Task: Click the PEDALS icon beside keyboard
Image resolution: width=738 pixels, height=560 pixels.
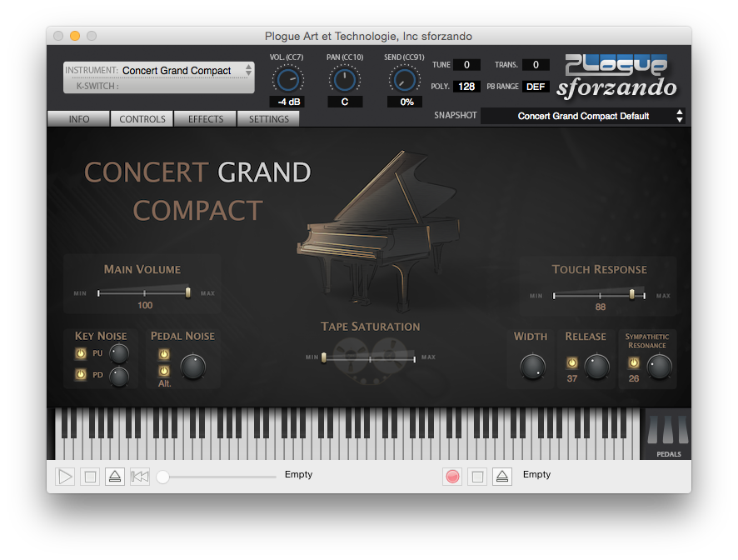Action: tap(668, 434)
